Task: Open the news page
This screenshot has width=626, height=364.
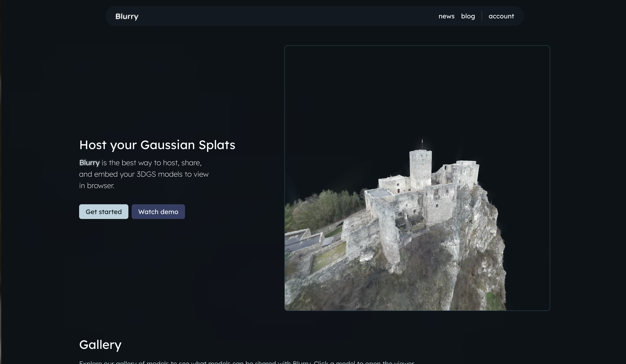Action: 446,16
